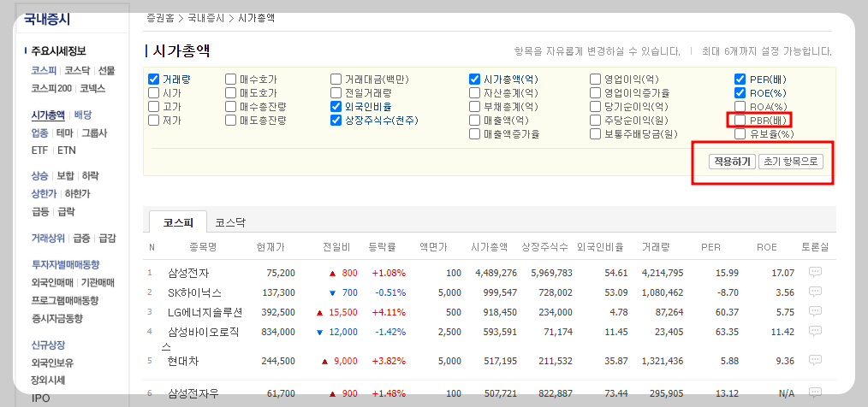The width and height of the screenshot is (868, 407).
Task: Check the 저가 checkbox
Action: [x=154, y=120]
